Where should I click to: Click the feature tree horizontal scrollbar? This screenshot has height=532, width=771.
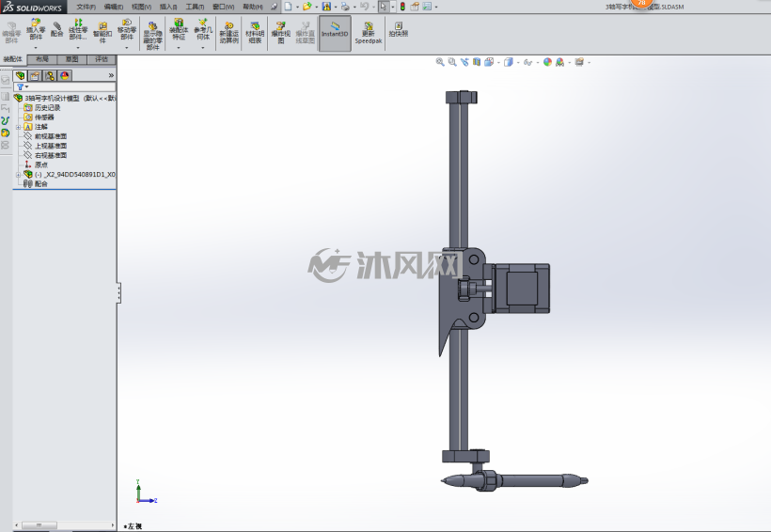pyautogui.click(x=64, y=525)
